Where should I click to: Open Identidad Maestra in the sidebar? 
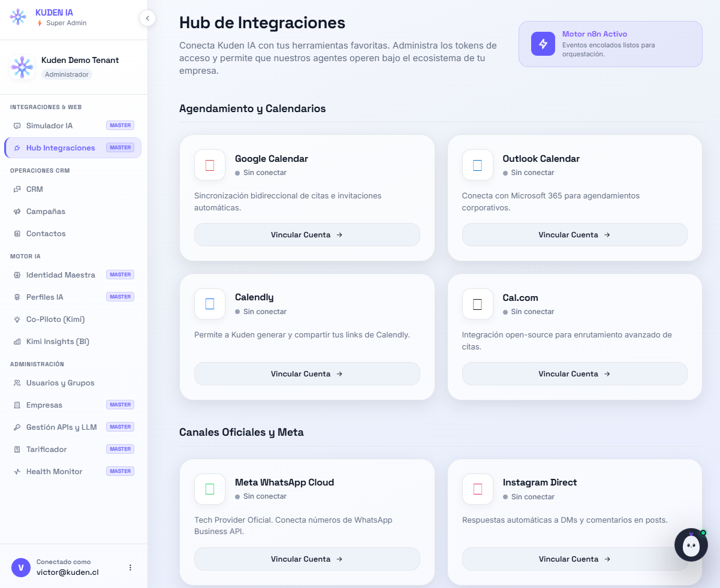tap(73, 275)
